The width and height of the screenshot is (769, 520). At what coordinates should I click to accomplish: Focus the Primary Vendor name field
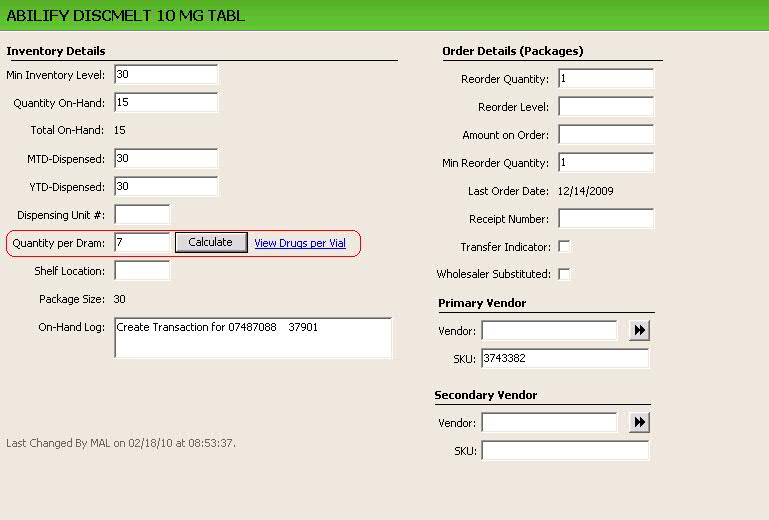pos(549,330)
